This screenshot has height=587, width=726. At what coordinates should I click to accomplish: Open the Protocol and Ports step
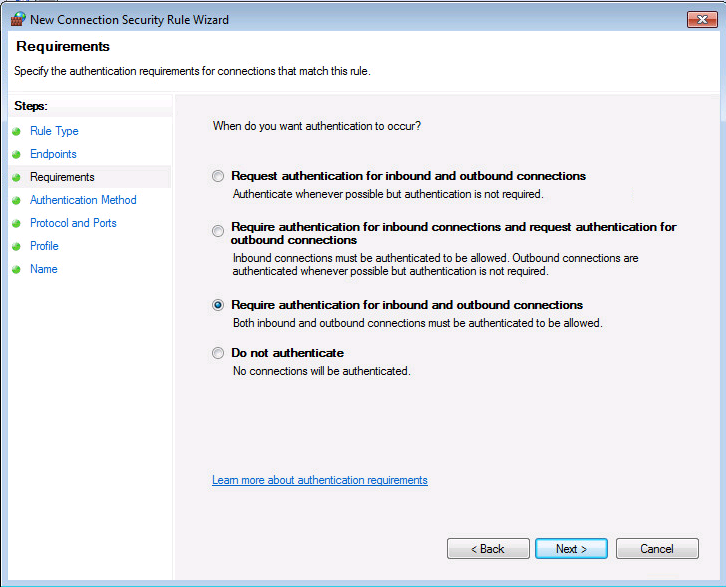point(73,223)
